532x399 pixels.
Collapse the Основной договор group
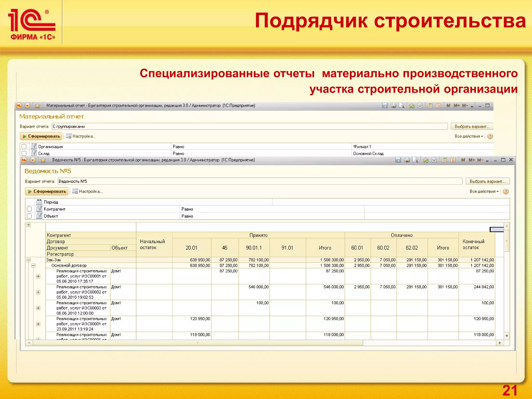(x=33, y=265)
